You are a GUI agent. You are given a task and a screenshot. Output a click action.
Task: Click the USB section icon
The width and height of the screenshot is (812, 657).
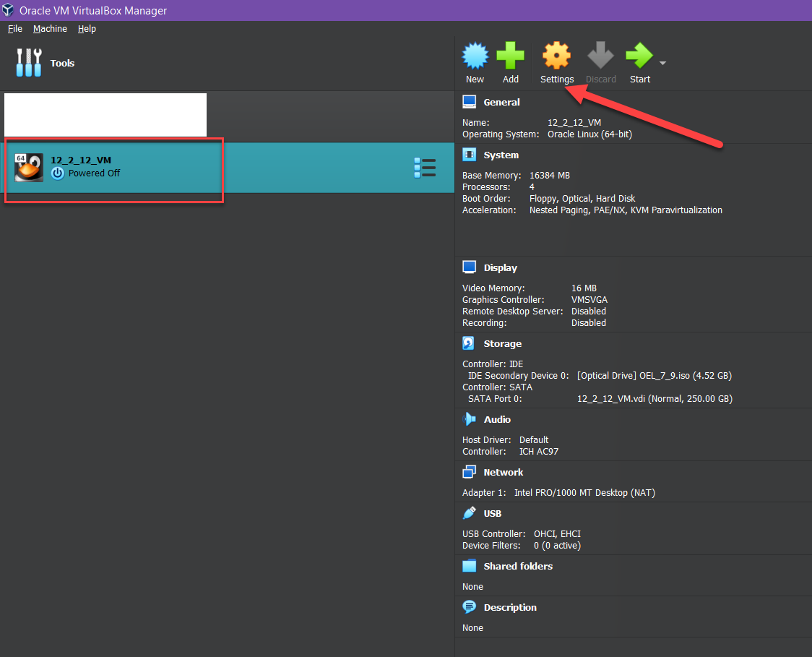(x=470, y=513)
